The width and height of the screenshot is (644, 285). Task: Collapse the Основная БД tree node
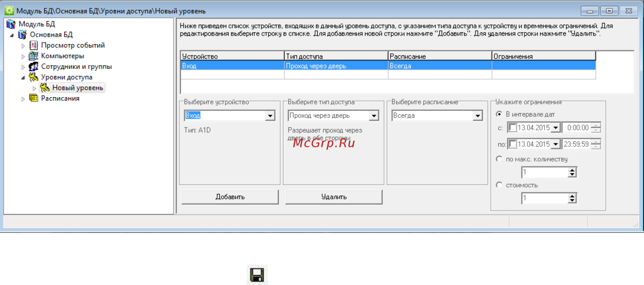click(x=12, y=35)
